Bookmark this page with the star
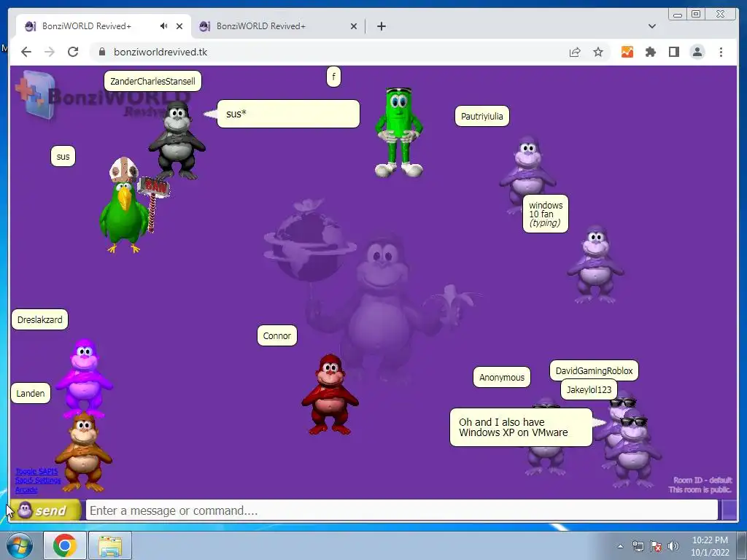 (598, 52)
